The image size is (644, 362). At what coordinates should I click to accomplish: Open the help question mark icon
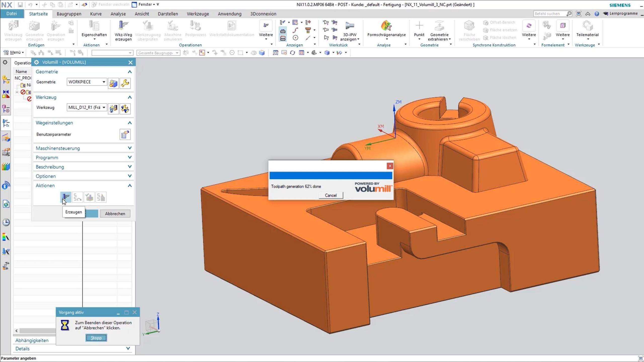click(597, 14)
